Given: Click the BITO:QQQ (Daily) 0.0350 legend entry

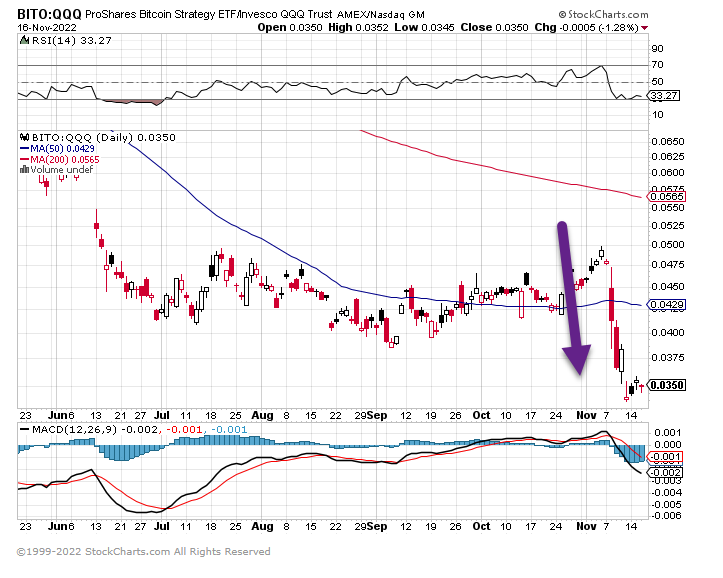Looking at the screenshot, I should [x=103, y=137].
